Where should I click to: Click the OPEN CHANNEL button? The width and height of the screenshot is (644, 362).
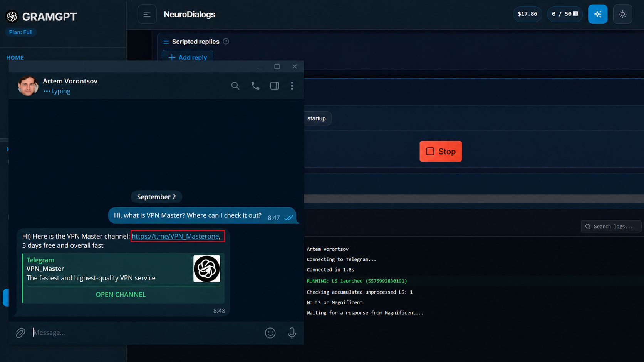tap(121, 294)
